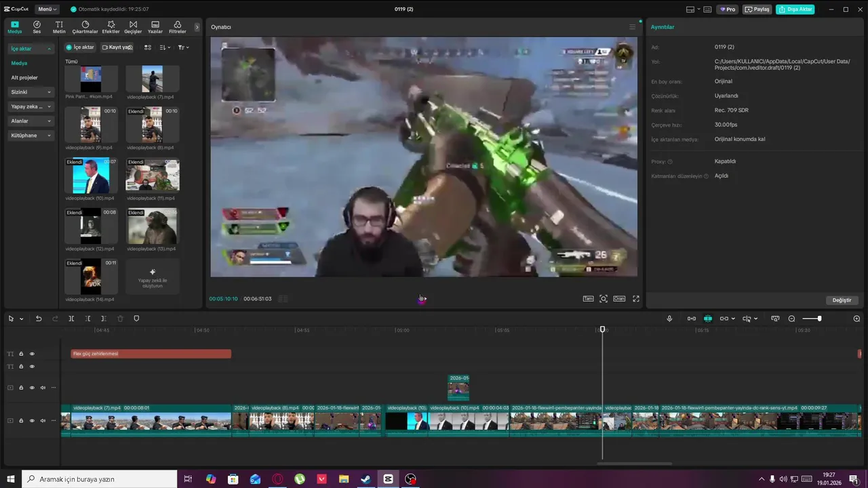Expand the Alanlar sidebar section
This screenshot has height=488, width=868.
pyautogui.click(x=31, y=121)
